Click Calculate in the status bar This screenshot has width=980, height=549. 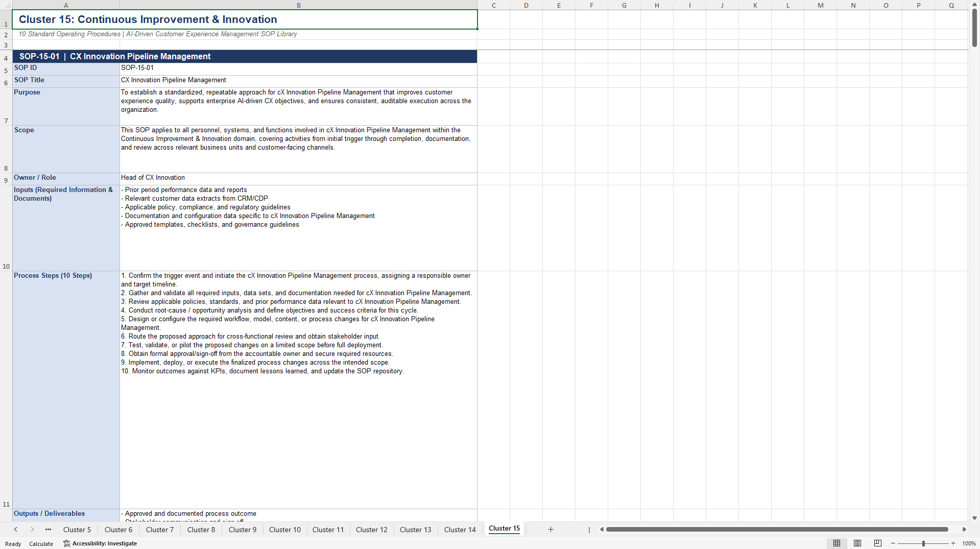pyautogui.click(x=41, y=544)
